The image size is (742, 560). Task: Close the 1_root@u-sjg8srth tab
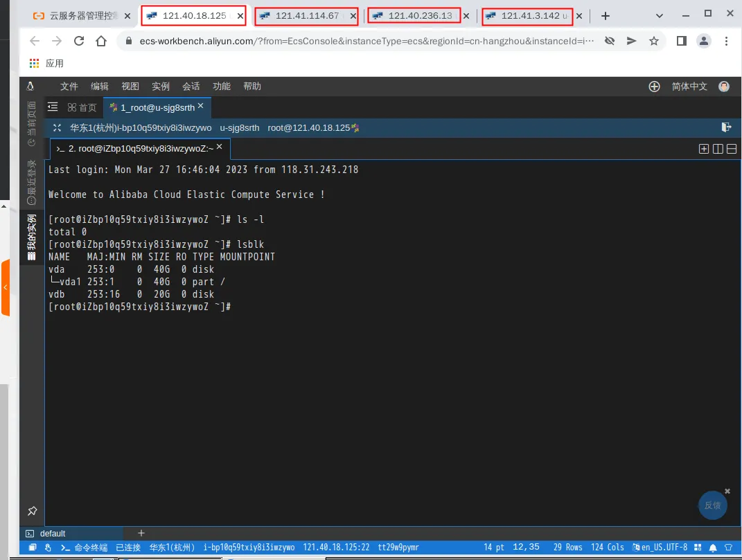point(201,106)
